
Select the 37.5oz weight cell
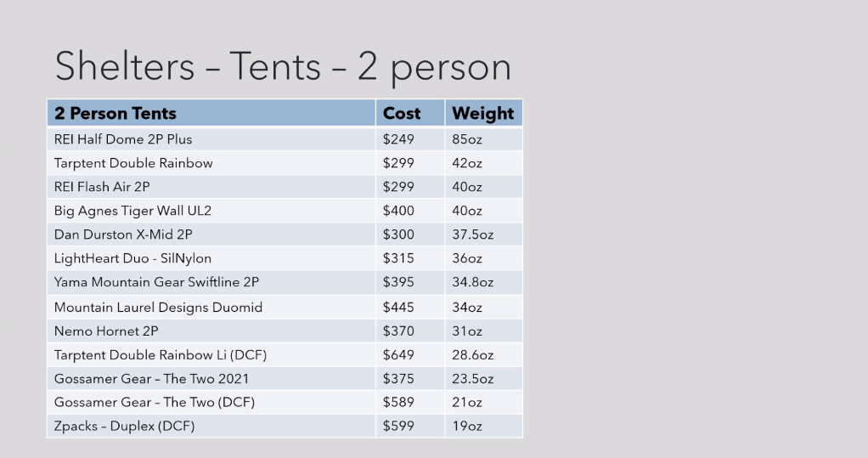472,235
